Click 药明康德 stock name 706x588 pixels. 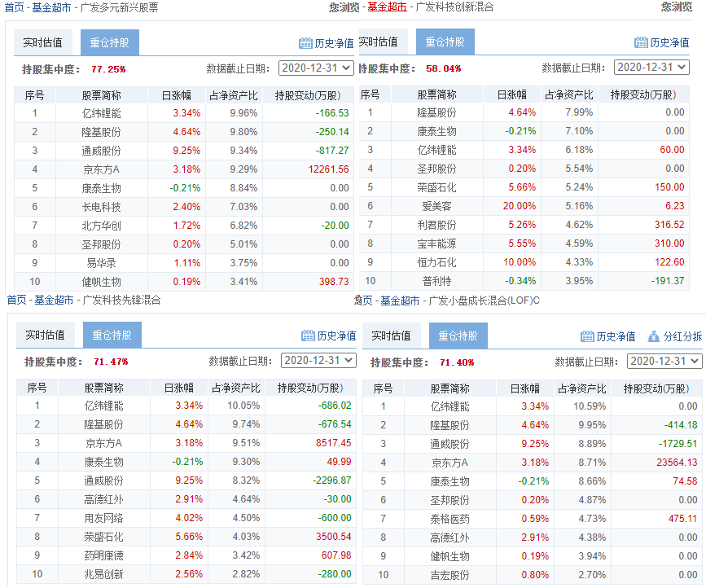point(103,555)
